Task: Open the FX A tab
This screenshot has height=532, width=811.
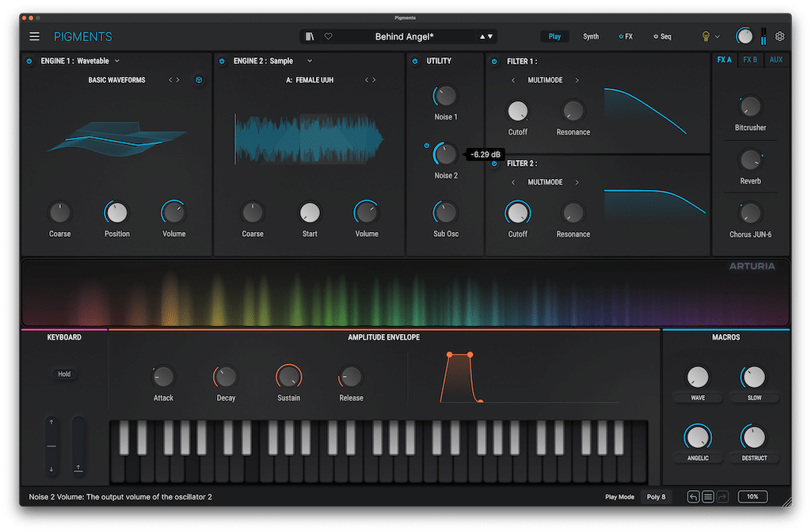Action: [x=724, y=60]
